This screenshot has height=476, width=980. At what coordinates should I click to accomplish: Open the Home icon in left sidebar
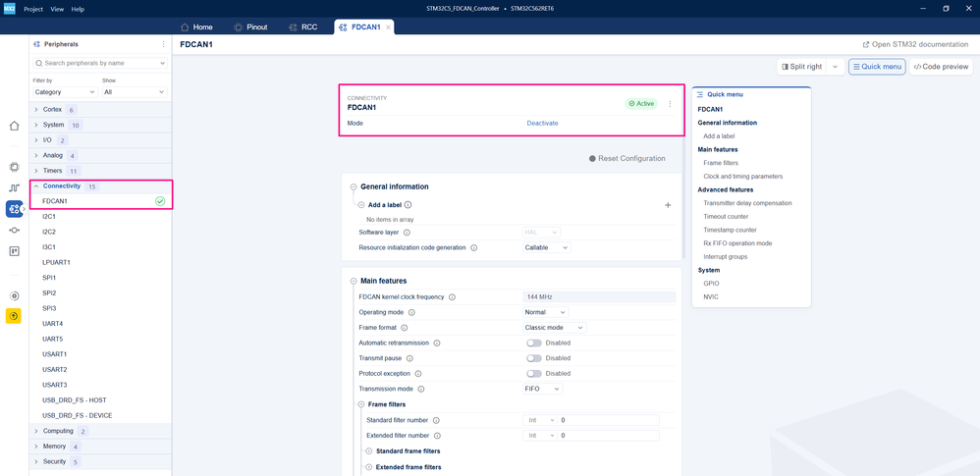(x=14, y=126)
